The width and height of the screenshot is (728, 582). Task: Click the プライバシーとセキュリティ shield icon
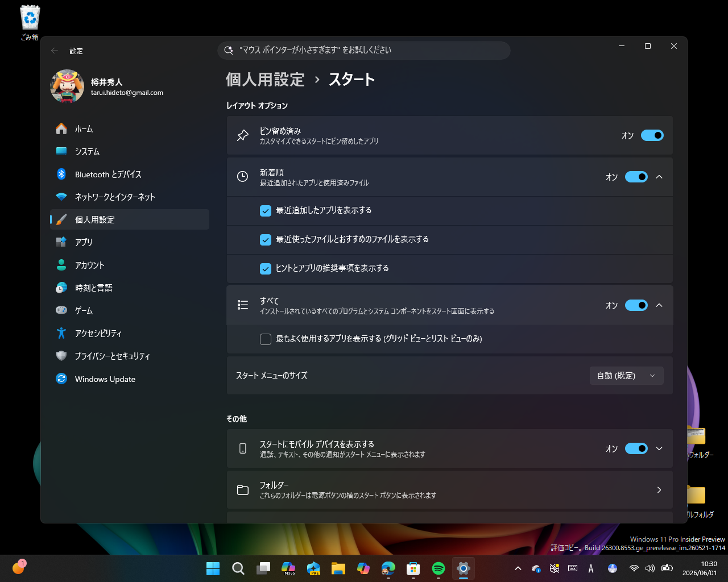coord(61,356)
